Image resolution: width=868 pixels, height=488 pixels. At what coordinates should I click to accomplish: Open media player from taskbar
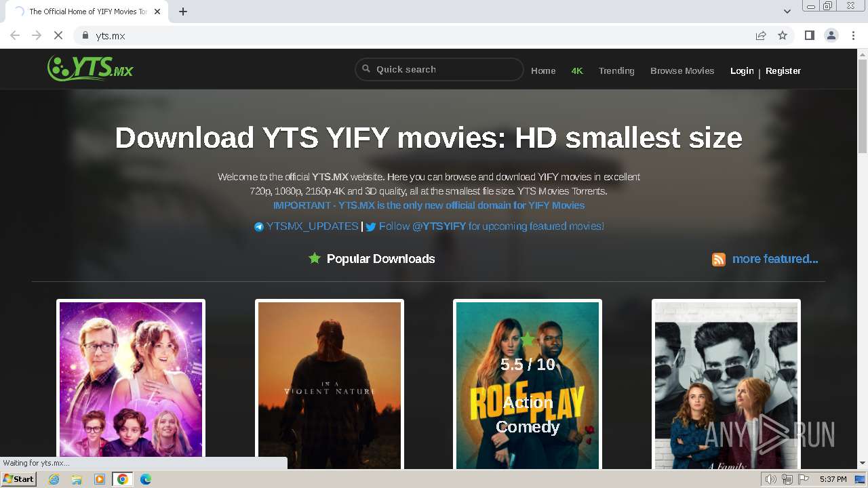coord(100,479)
